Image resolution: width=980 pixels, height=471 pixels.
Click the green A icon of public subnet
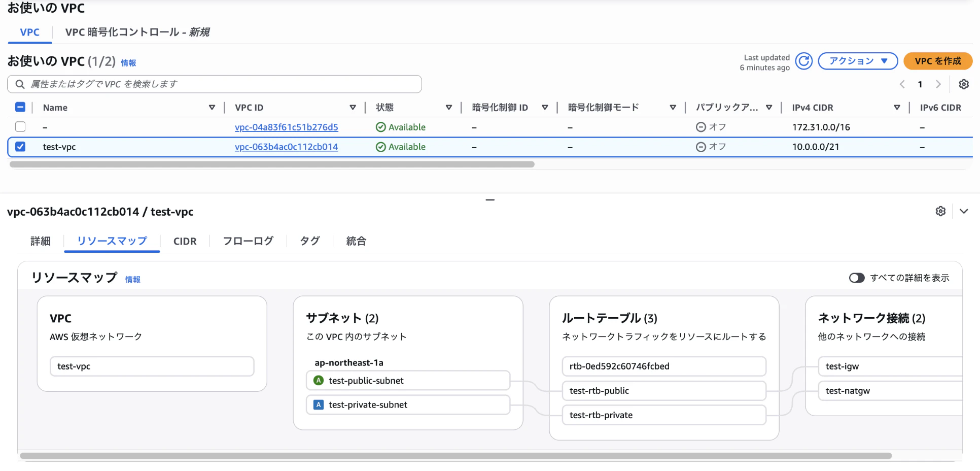(319, 380)
